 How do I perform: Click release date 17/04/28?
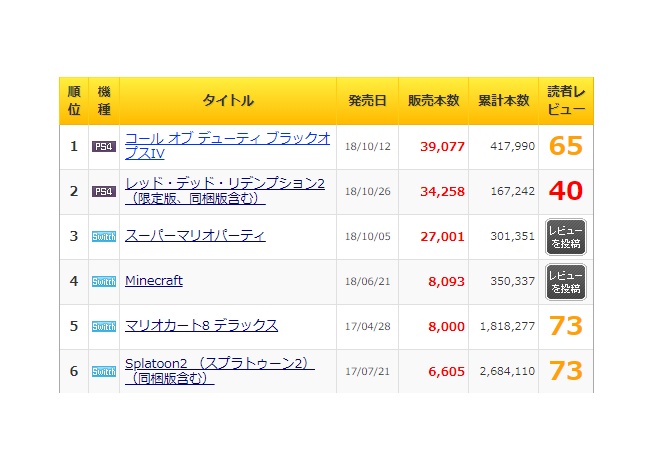tap(368, 326)
